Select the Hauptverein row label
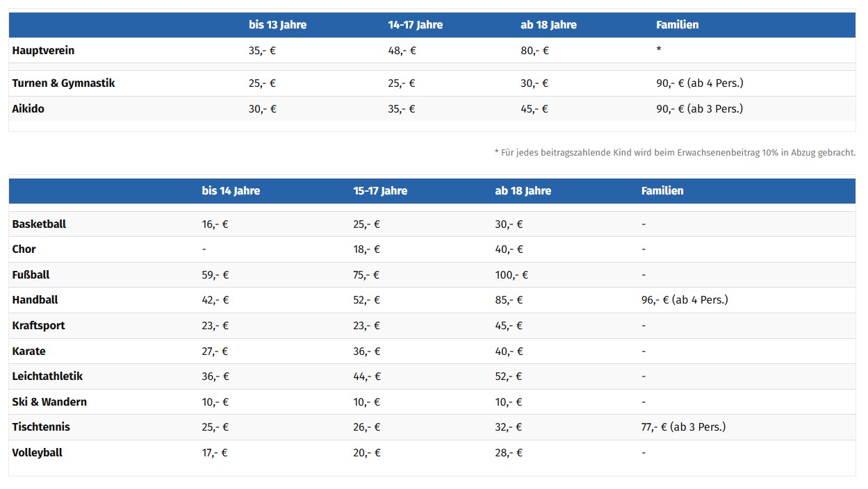Viewport: 868px width, 489px height. tap(43, 51)
